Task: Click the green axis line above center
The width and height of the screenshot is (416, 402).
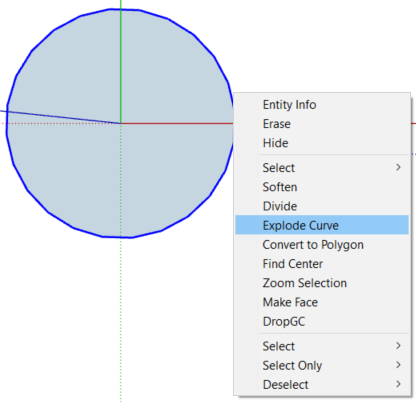Action: [121, 63]
